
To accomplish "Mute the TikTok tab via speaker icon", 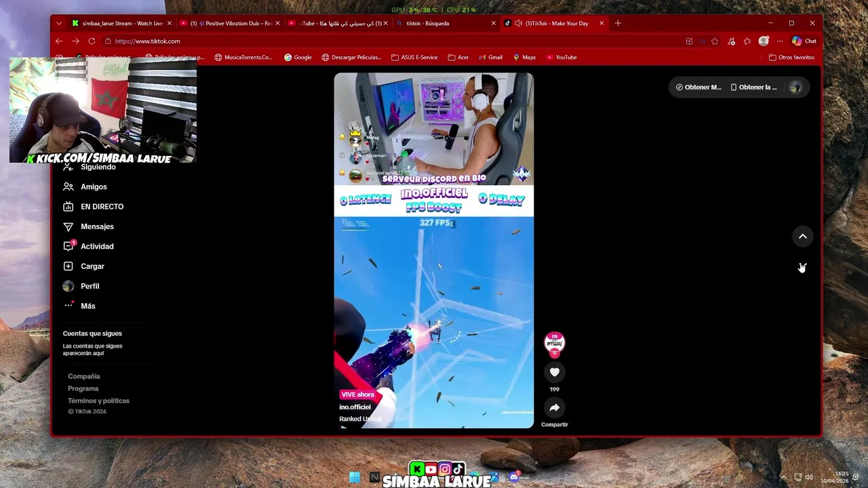I will pyautogui.click(x=518, y=23).
